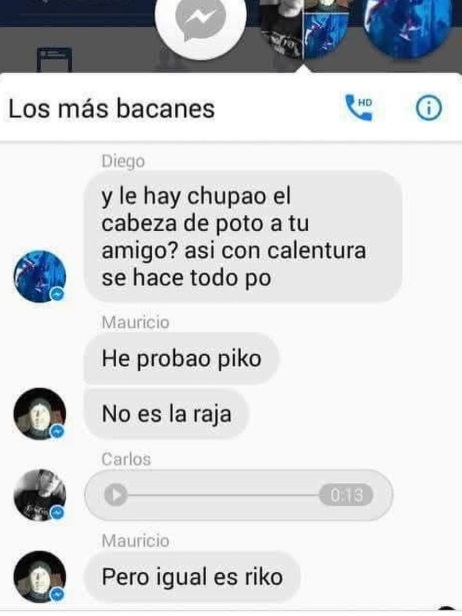Open Carlos's black-and-white profile picture
The width and height of the screenshot is (462, 616).
coord(40,495)
